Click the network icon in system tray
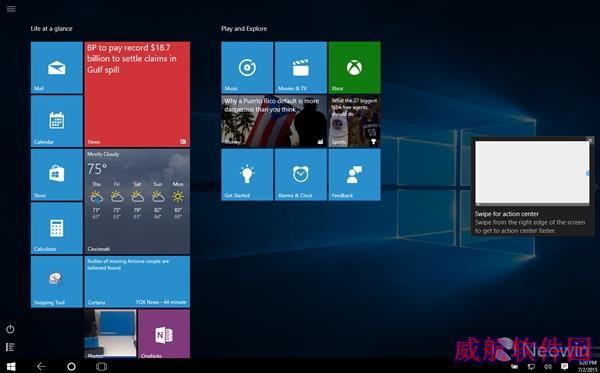Viewport: 600px width, 373px height. (x=531, y=366)
